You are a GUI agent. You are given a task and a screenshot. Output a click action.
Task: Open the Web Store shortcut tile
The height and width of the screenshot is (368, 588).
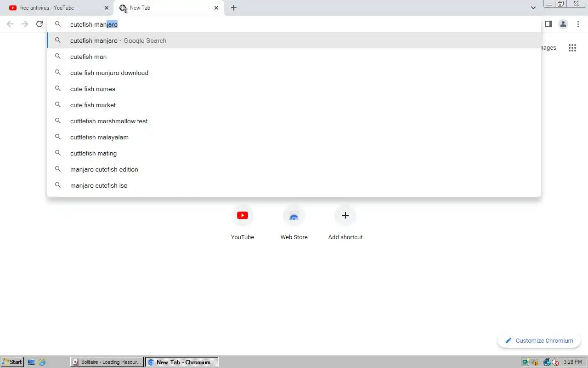point(294,223)
